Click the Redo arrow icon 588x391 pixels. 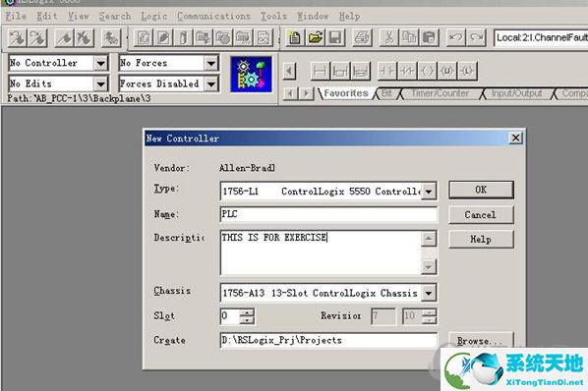tap(476, 38)
